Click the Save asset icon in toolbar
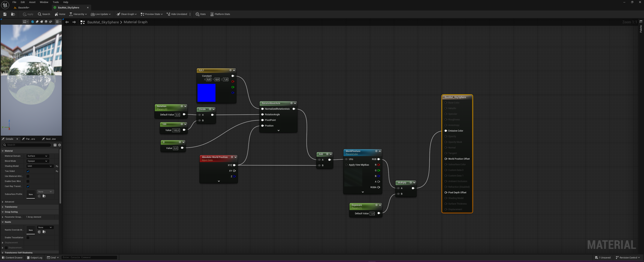The width and height of the screenshot is (644, 262). click(5, 14)
